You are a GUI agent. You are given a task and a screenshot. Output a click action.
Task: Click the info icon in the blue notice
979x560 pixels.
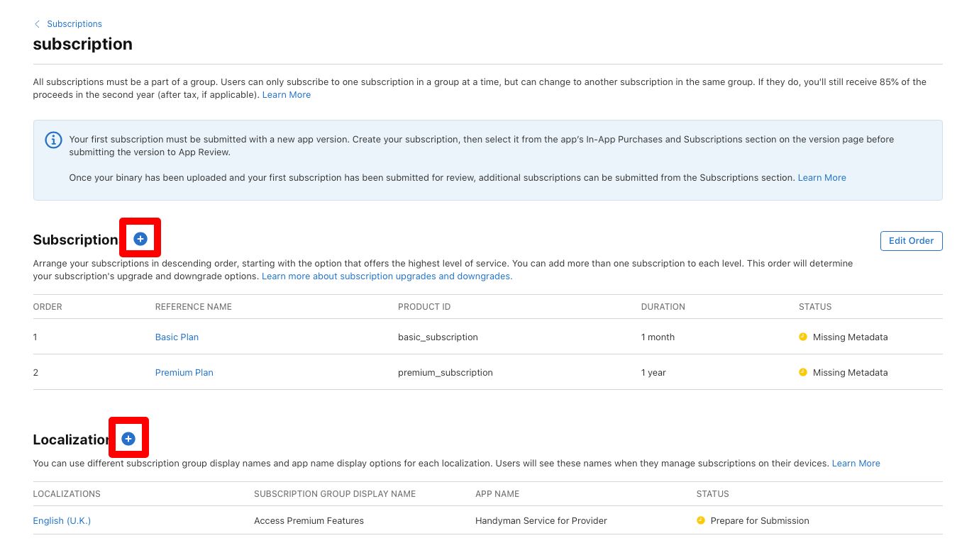pos(53,140)
